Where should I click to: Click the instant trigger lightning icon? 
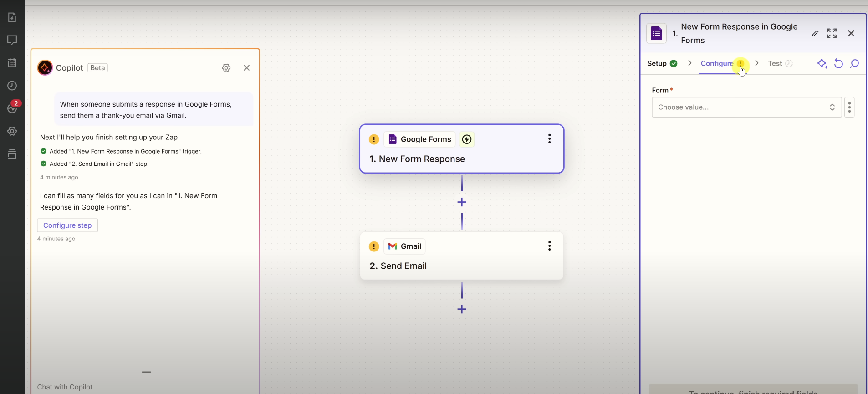click(467, 139)
